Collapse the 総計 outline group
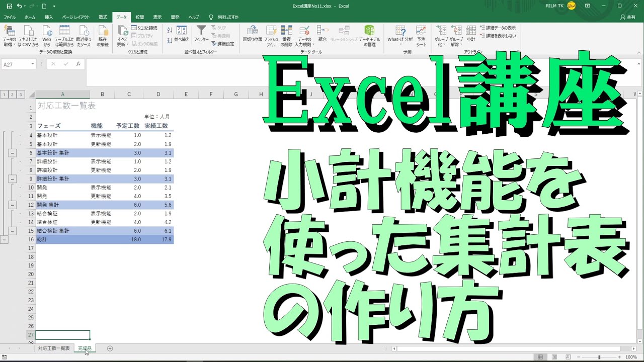The image size is (644, 362). (x=5, y=240)
